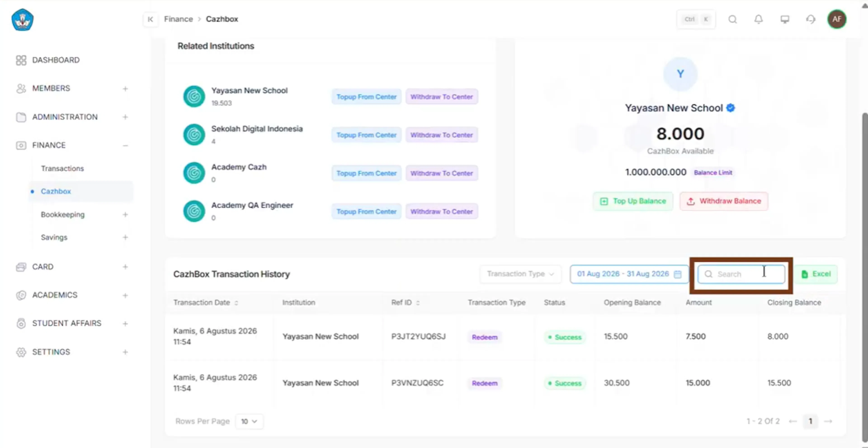Click the monitor display icon
This screenshot has width=868, height=448.
click(x=785, y=19)
